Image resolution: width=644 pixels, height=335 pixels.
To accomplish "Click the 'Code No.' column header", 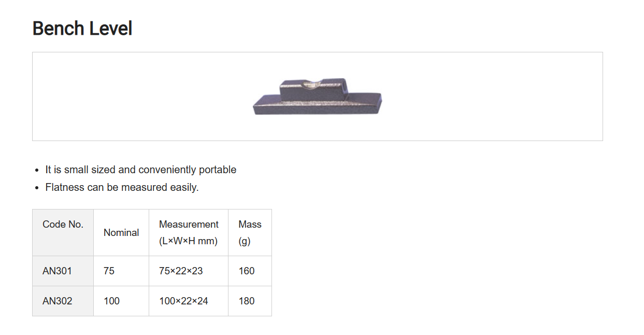I will (63, 232).
